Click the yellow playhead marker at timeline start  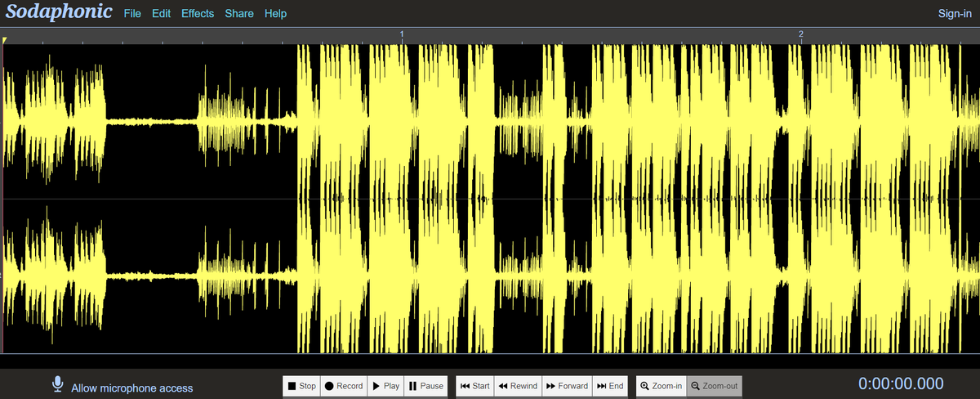[5, 39]
